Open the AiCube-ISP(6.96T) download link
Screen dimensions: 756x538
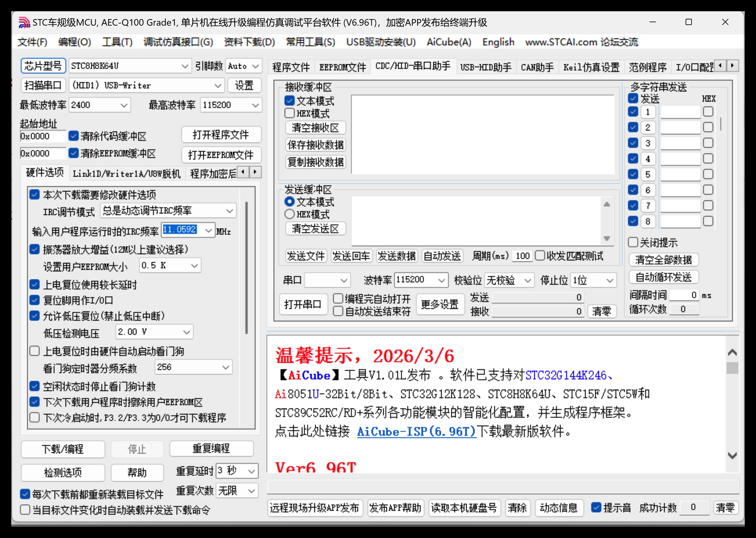416,432
